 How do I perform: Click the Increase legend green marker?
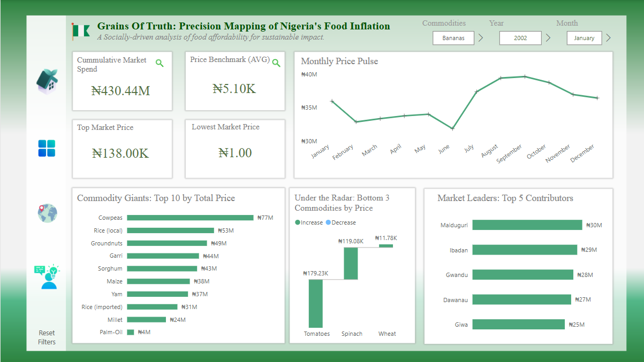(298, 222)
